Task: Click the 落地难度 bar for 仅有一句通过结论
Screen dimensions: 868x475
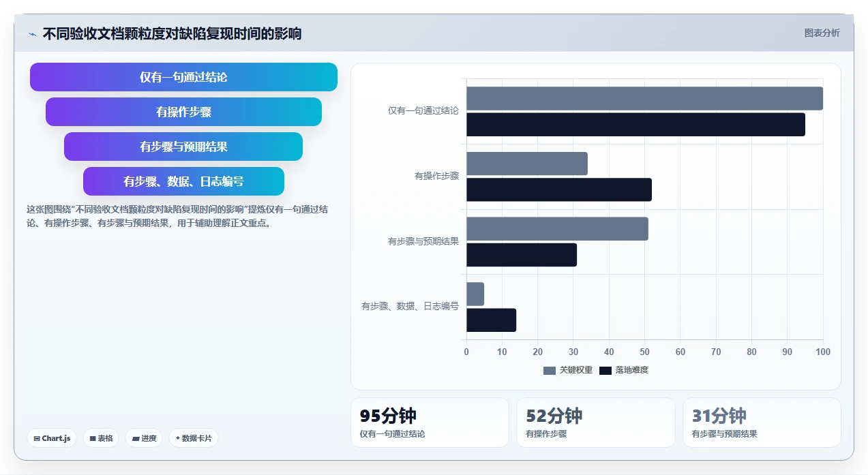Action: pyautogui.click(x=635, y=125)
